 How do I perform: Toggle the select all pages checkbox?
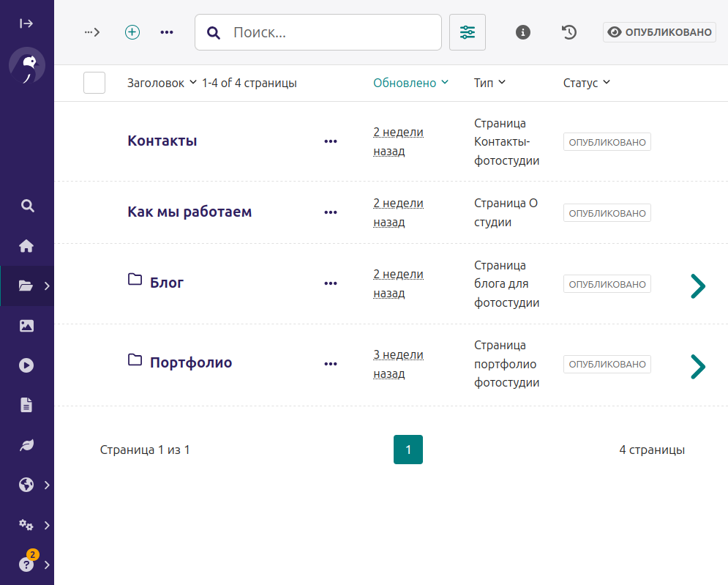[94, 83]
